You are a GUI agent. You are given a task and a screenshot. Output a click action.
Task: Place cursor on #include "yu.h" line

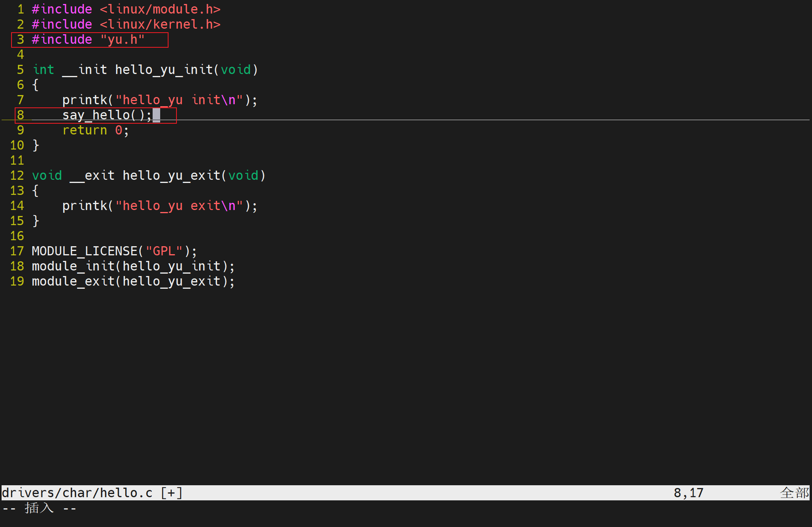point(88,40)
